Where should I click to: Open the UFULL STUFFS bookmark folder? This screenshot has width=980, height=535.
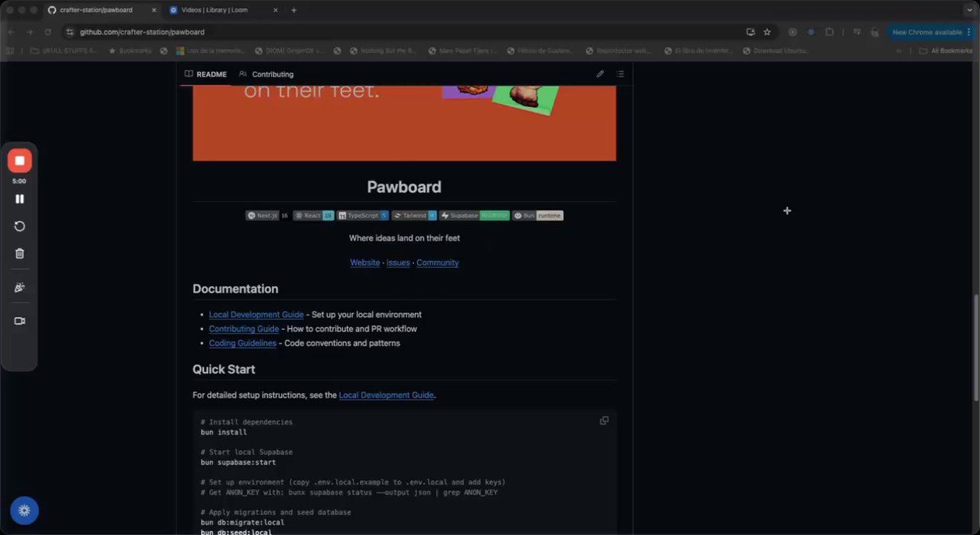64,51
